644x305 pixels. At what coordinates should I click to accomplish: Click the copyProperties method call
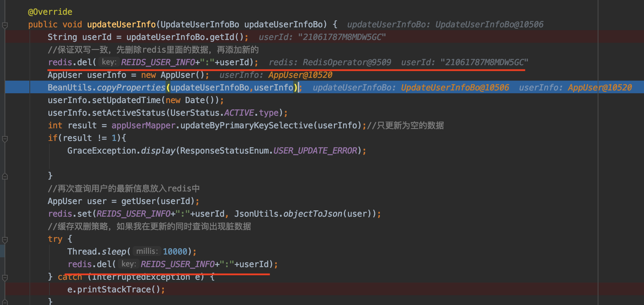(x=131, y=88)
